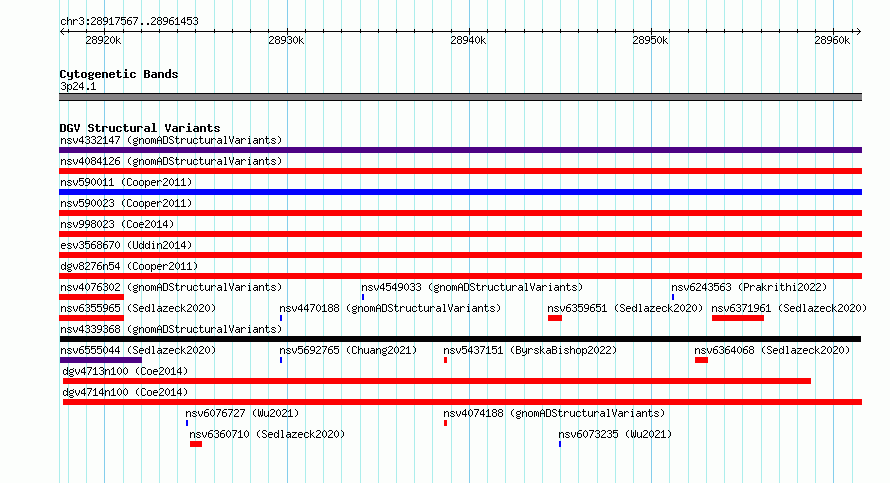Click the nsv6073235 (Wu2021) label
Image resolution: width=890 pixels, height=483 pixels.
[615, 434]
